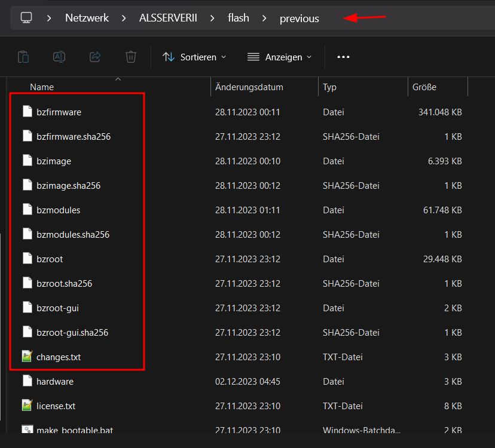Click the bzfirmware.sha256 file icon
The width and height of the screenshot is (495, 448).
coord(27,136)
